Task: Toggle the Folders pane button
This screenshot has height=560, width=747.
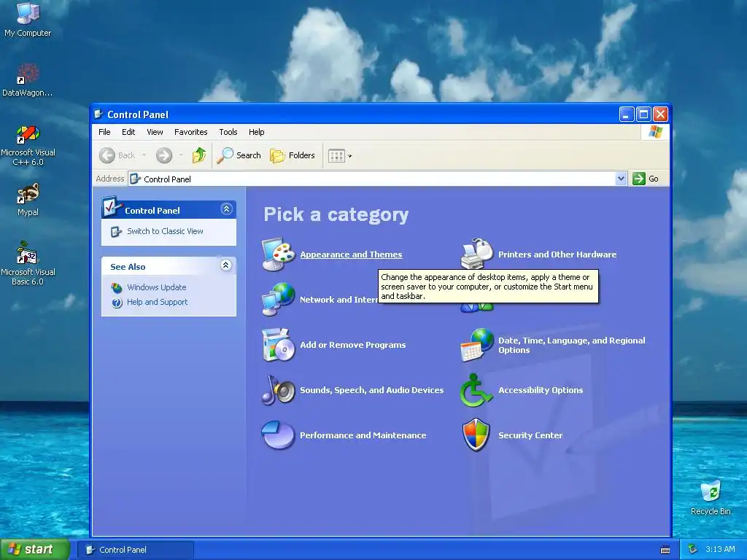Action: (293, 155)
